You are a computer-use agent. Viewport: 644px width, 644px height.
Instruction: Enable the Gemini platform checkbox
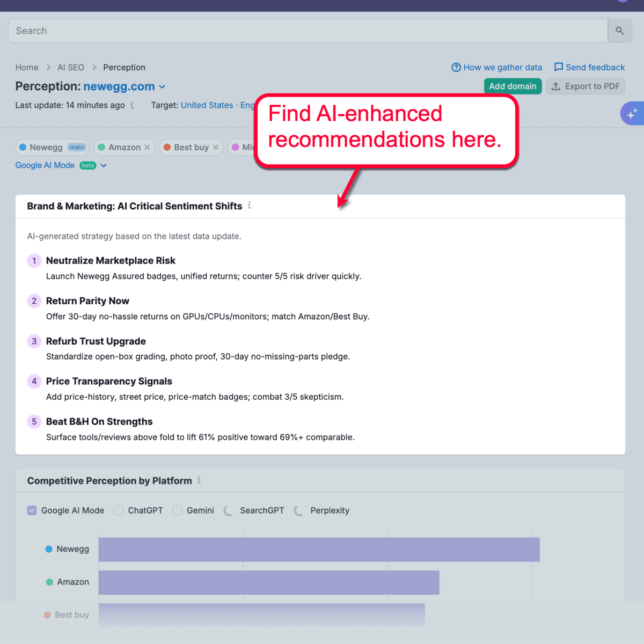(x=177, y=510)
